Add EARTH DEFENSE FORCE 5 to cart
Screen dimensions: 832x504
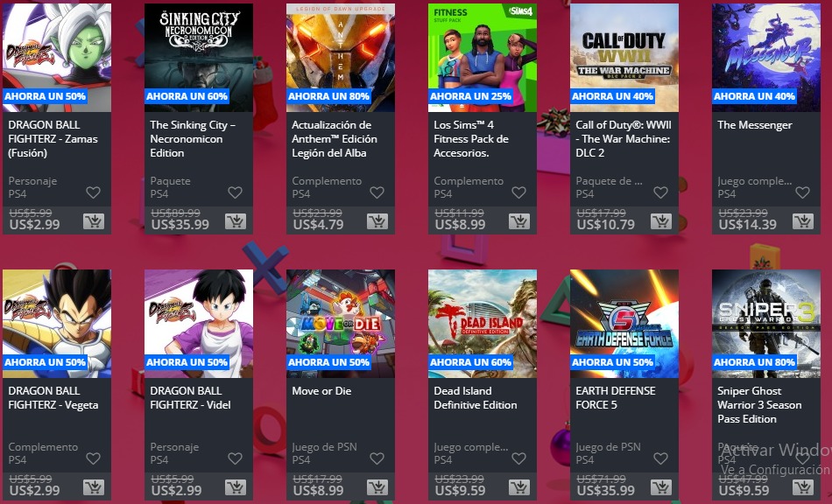point(661,487)
